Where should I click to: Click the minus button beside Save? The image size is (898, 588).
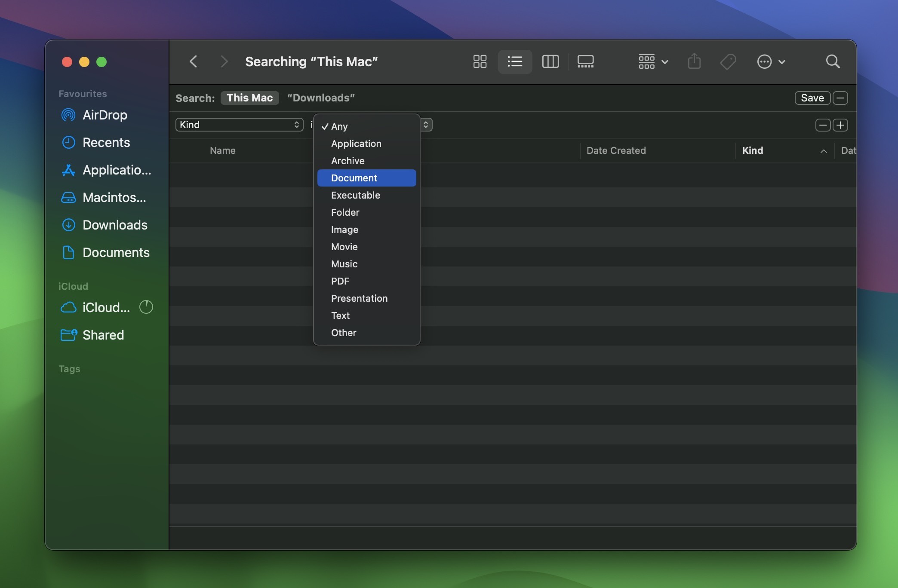coord(840,98)
